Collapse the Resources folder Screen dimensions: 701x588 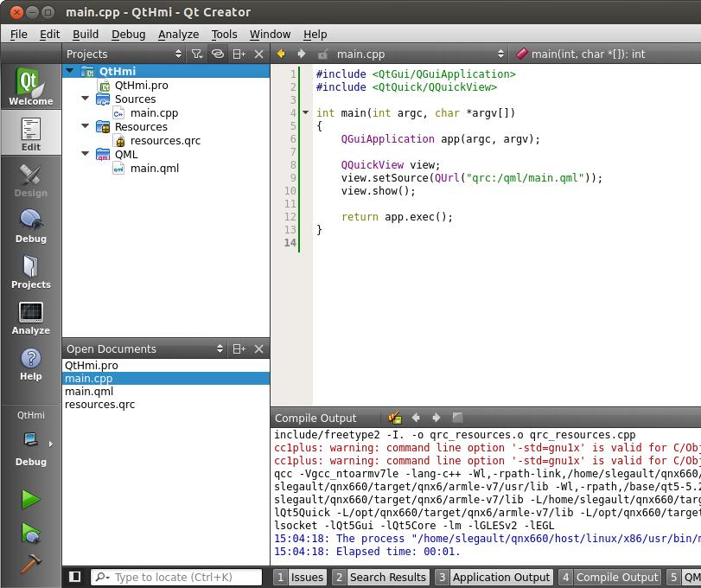(85, 125)
